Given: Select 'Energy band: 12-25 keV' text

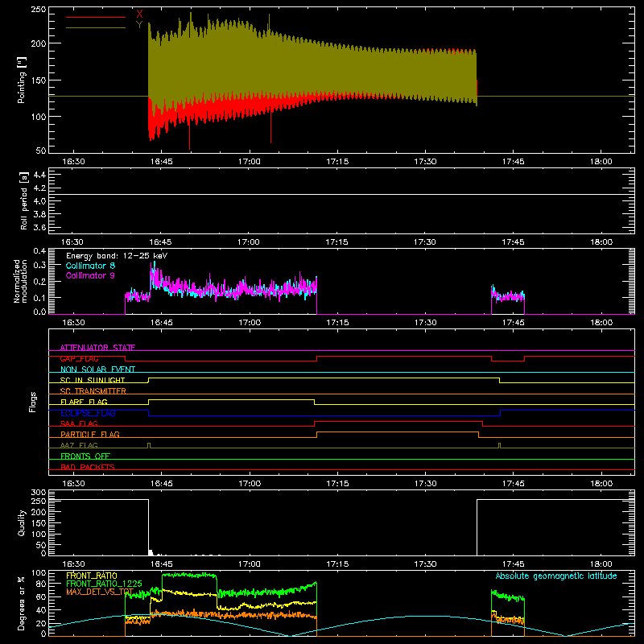Looking at the screenshot, I should [117, 256].
